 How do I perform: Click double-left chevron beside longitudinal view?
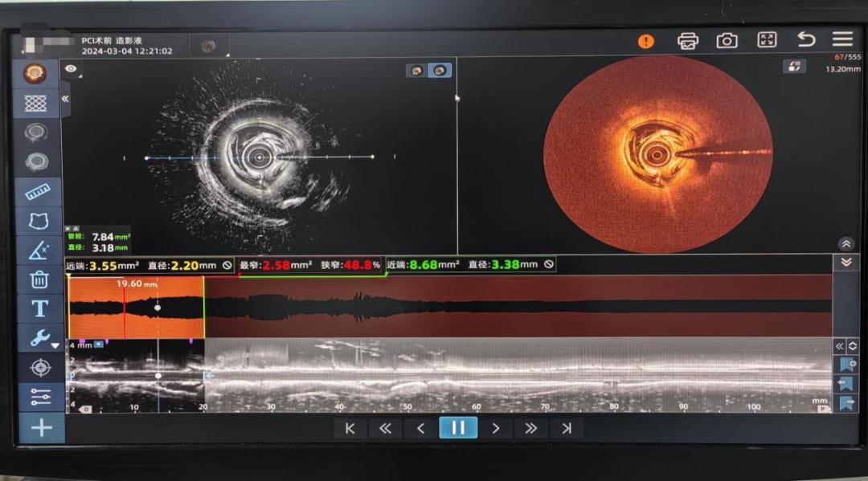pos(839,346)
